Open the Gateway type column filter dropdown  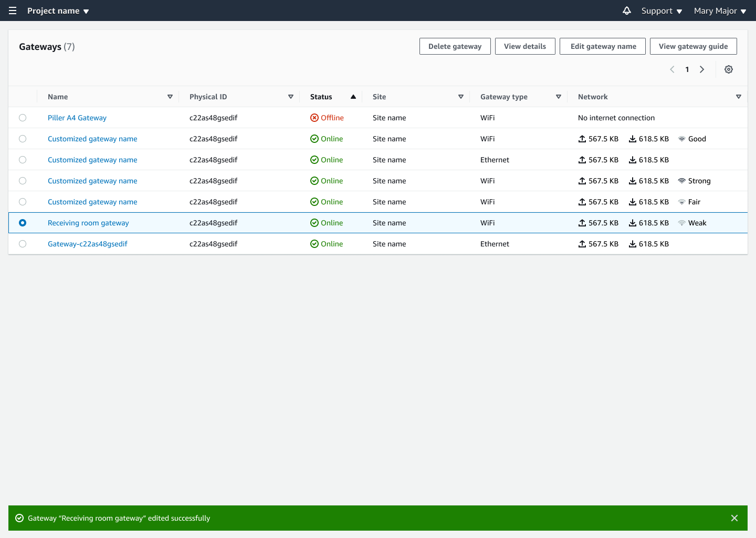558,97
